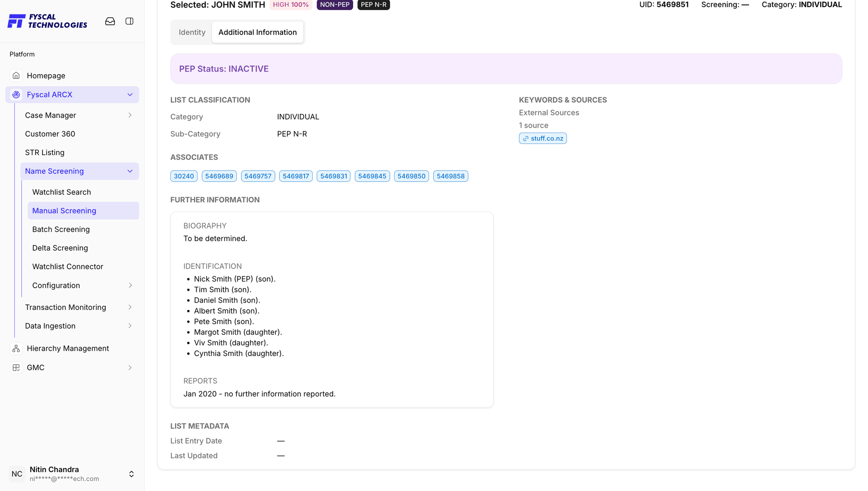The height and width of the screenshot is (491, 868).
Task: Open associate 5469757
Action: click(258, 176)
